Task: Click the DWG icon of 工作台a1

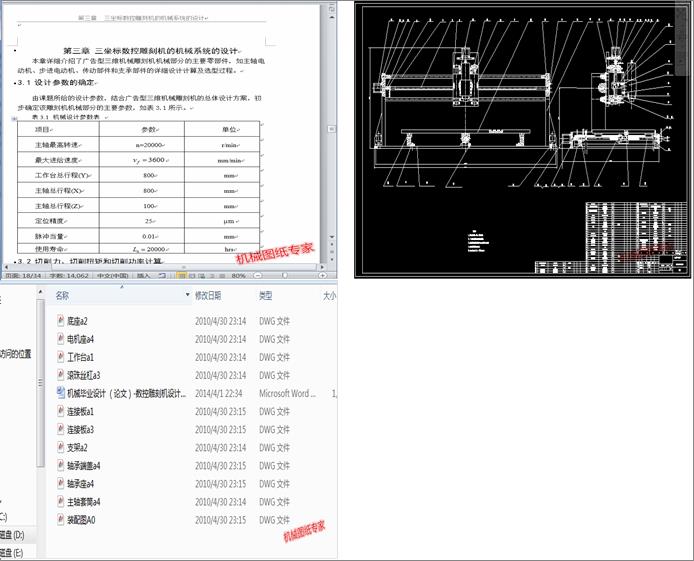Action: [x=61, y=357]
